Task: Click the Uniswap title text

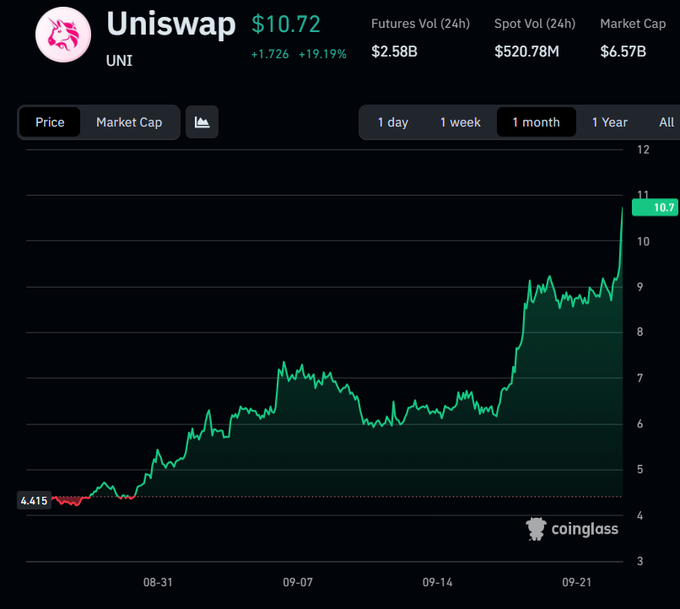Action: click(x=171, y=24)
